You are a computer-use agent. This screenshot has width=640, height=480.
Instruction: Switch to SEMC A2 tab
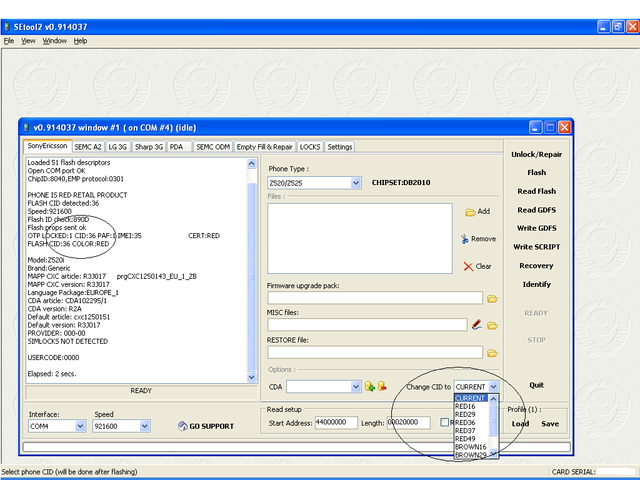[x=88, y=147]
